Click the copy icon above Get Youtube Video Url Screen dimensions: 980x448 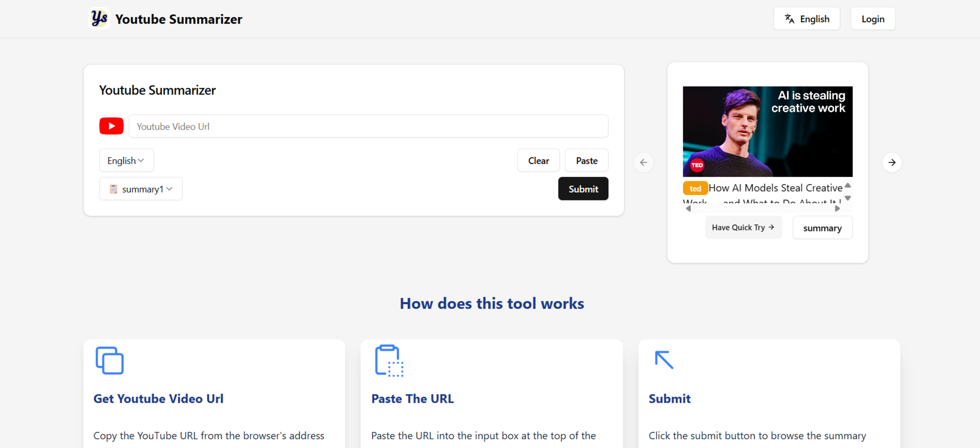point(109,360)
